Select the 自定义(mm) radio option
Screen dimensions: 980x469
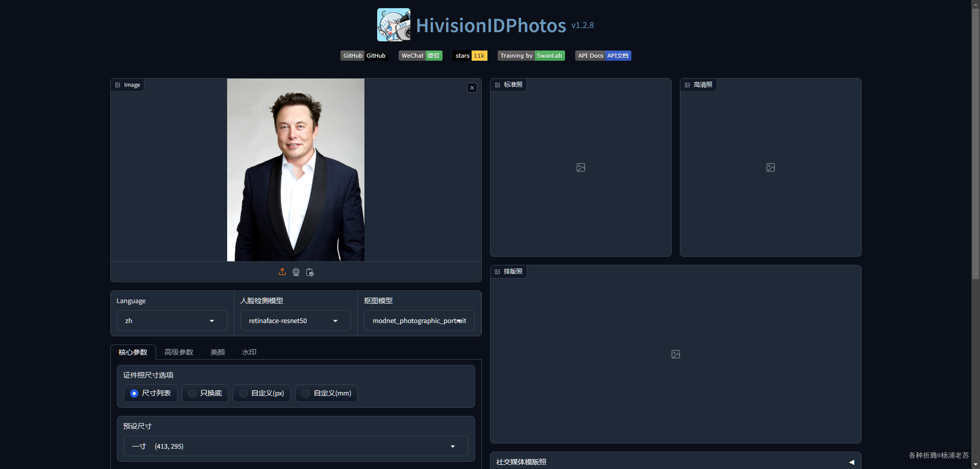[x=326, y=393]
